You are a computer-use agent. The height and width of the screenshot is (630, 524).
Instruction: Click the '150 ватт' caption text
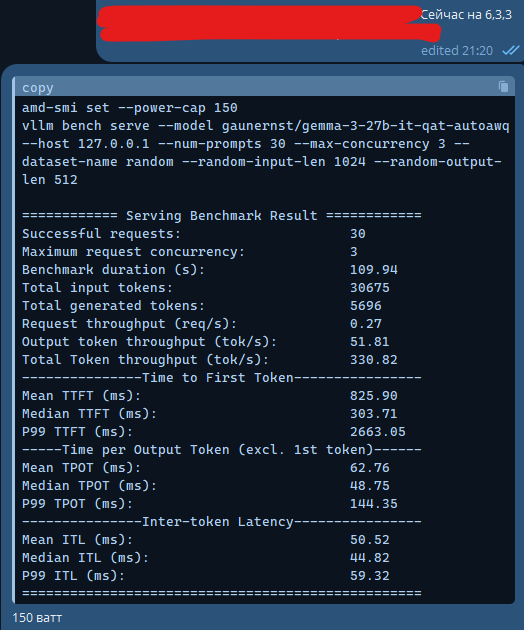(x=37, y=618)
